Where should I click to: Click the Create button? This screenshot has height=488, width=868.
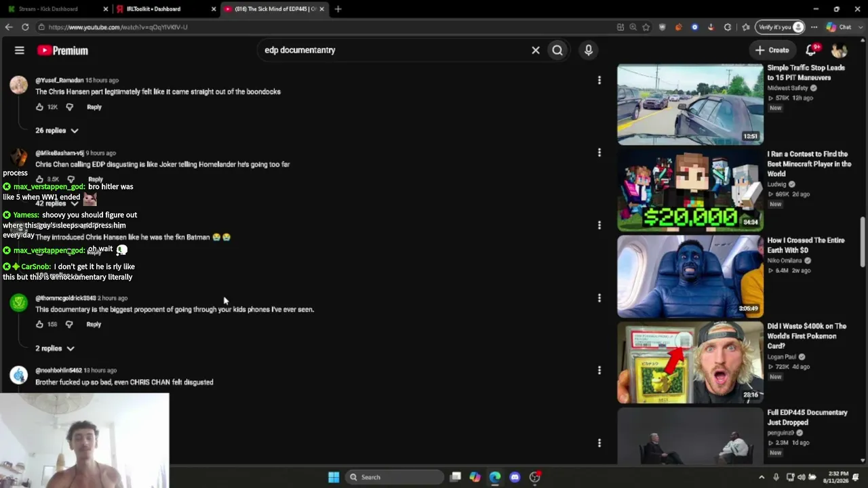tap(772, 50)
